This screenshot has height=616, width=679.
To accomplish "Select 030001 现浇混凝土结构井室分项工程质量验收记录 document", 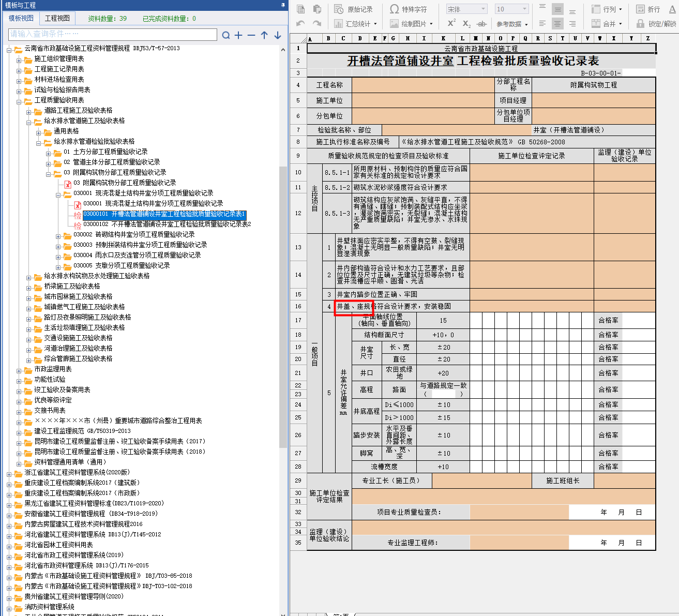I will click(153, 203).
